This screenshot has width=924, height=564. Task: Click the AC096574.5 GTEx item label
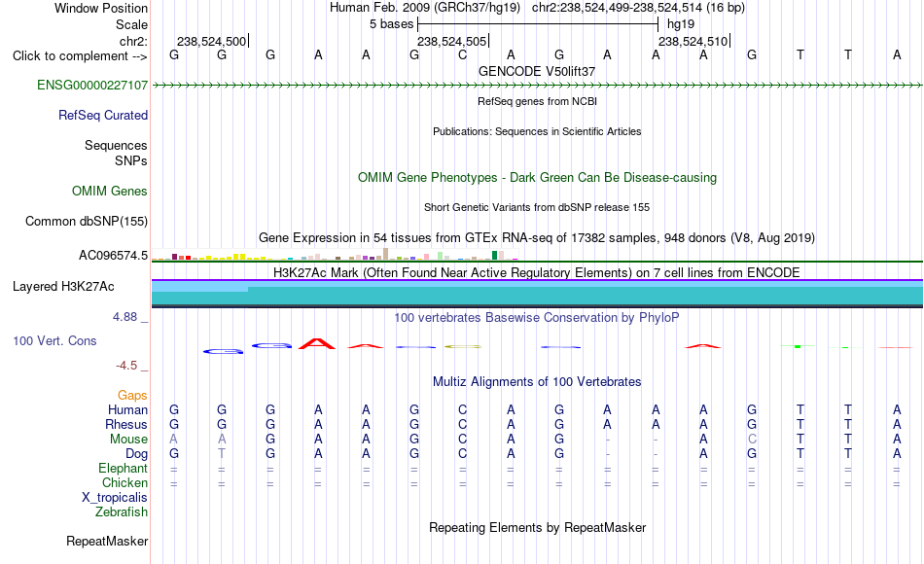pos(113,255)
